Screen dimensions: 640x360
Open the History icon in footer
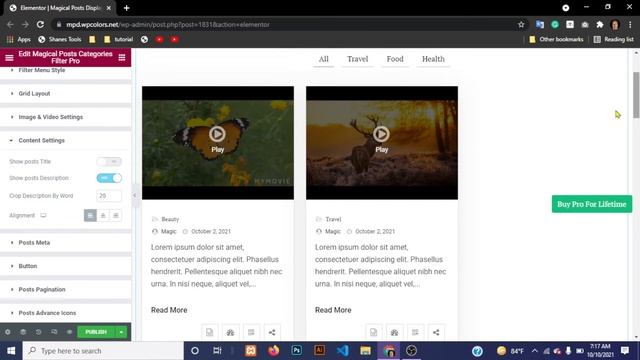coord(38,332)
